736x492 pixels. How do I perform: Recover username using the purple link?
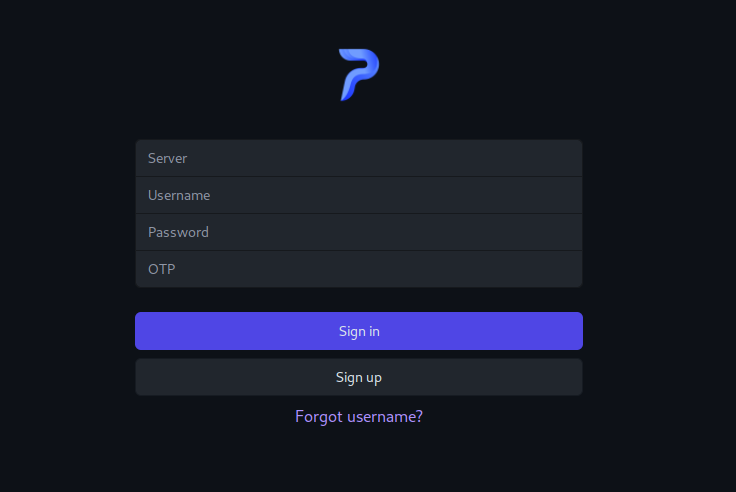[359, 417]
